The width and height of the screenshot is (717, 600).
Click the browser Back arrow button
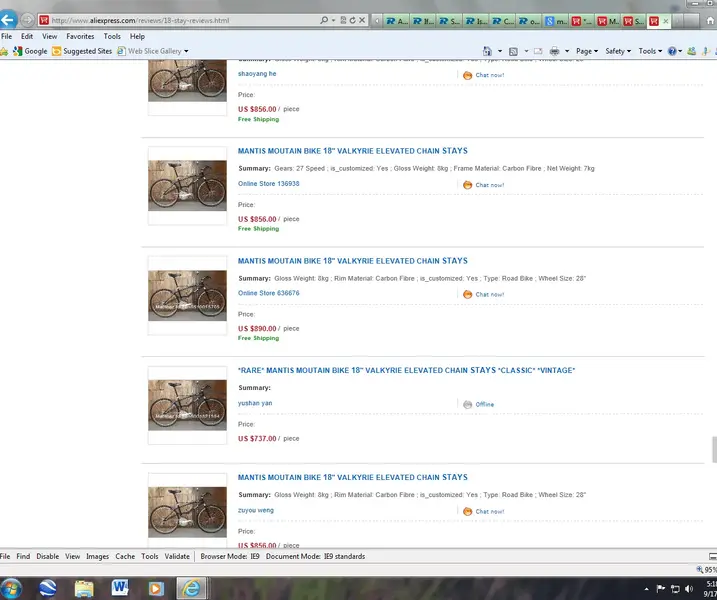[x=8, y=19]
